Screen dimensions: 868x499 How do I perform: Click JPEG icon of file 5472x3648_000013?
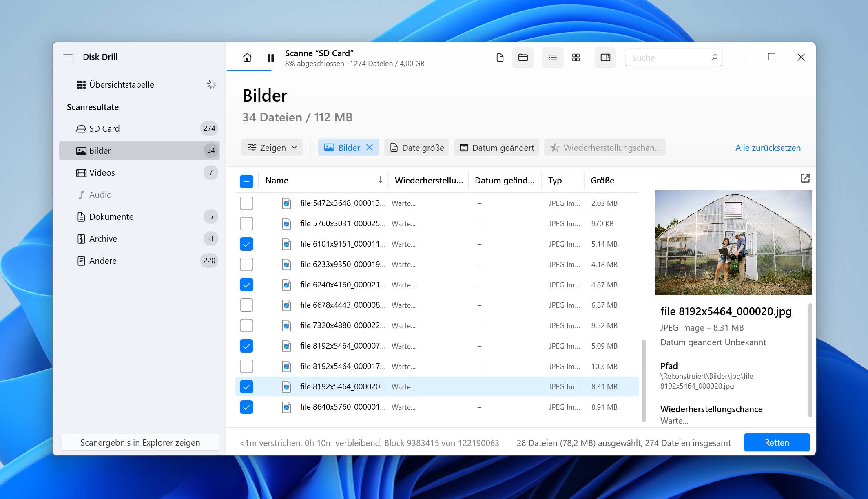(287, 203)
